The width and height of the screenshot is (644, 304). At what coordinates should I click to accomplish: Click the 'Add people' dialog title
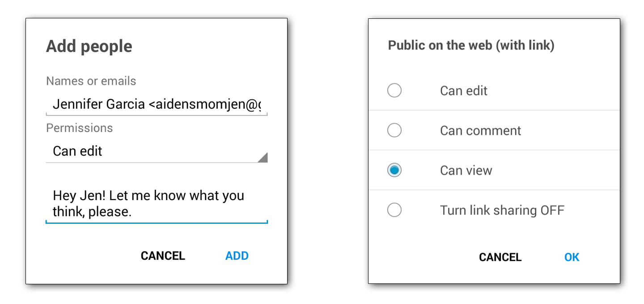89,47
